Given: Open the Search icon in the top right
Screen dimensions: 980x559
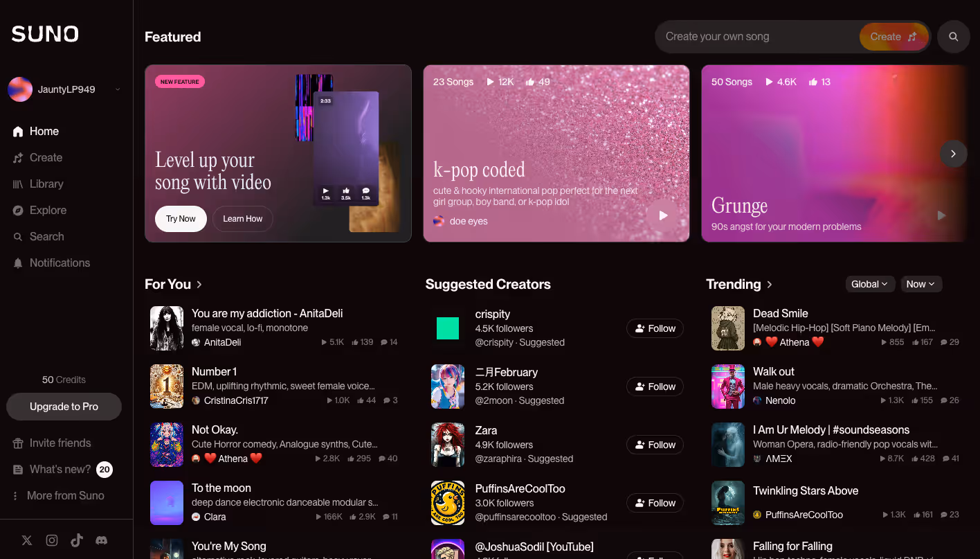Looking at the screenshot, I should click(953, 37).
